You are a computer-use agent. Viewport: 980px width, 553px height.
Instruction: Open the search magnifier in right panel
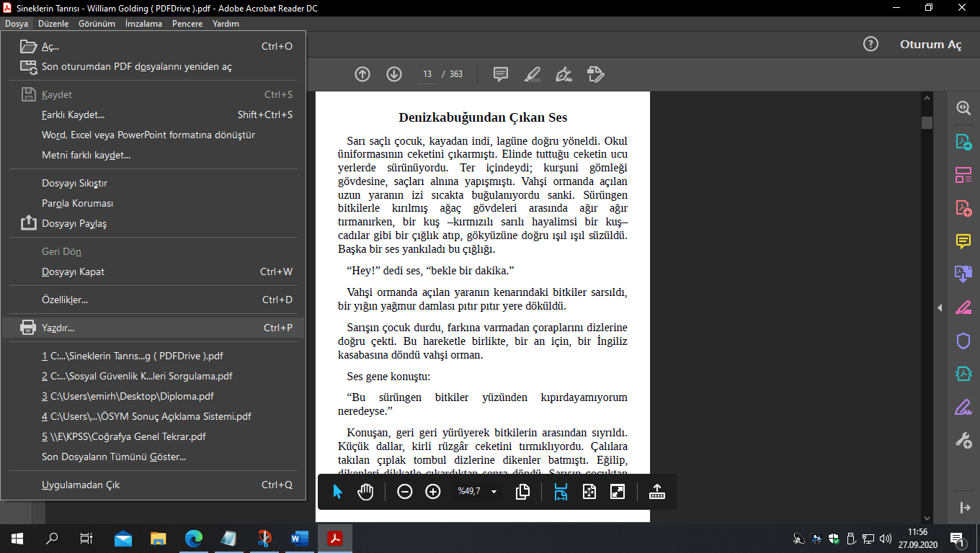962,108
